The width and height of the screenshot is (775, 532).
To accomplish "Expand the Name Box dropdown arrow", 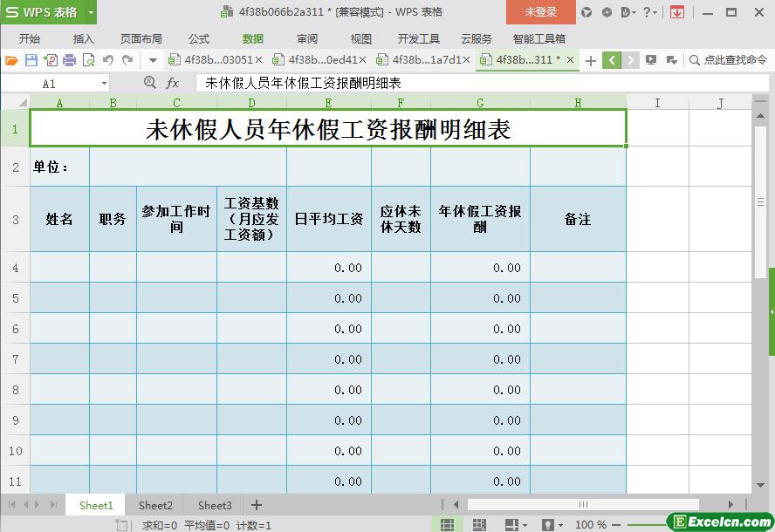I will [x=104, y=83].
